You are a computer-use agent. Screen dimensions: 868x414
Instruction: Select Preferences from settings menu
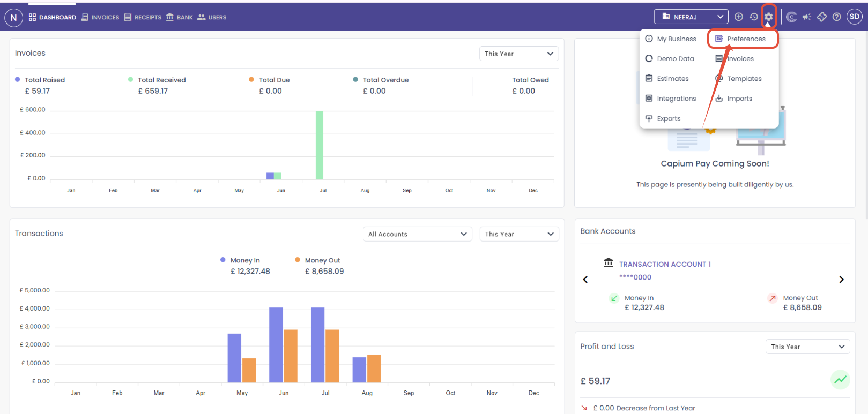(x=740, y=39)
